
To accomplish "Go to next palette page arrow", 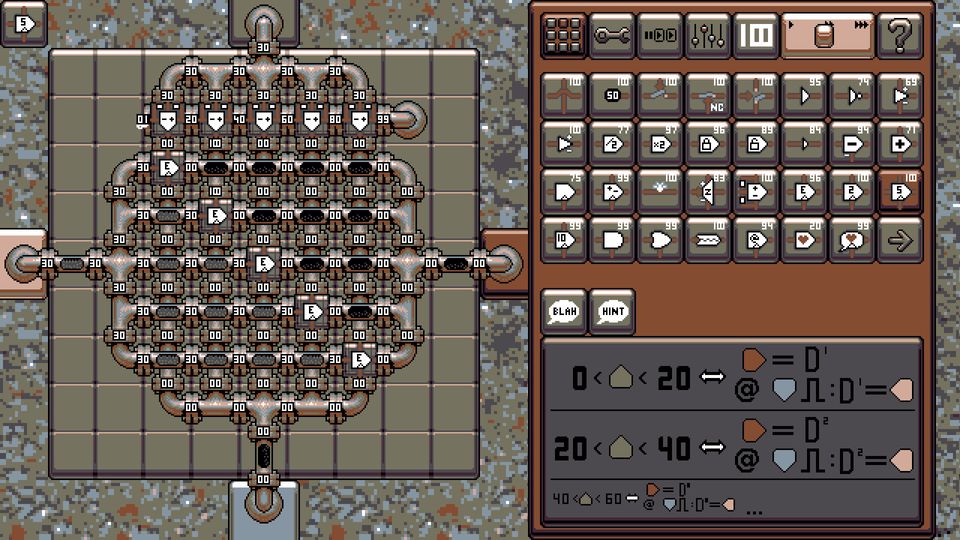I will pyautogui.click(x=900, y=239).
